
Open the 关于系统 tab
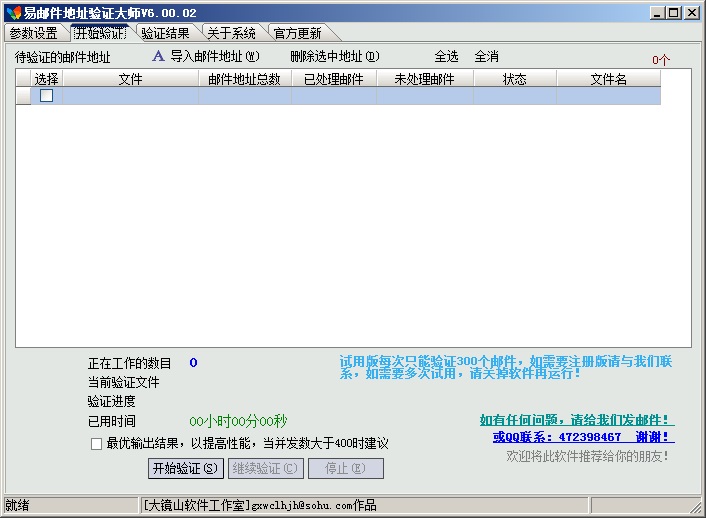[x=231, y=33]
